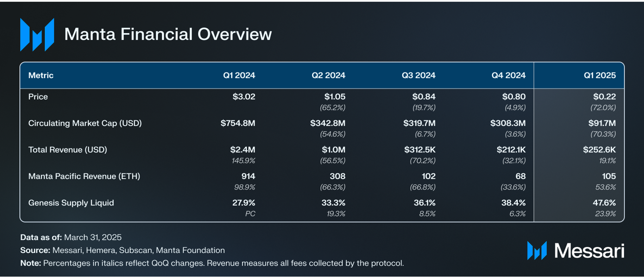The height and width of the screenshot is (278, 644).
Task: Click the '$3.02' price value
Action: [244, 97]
